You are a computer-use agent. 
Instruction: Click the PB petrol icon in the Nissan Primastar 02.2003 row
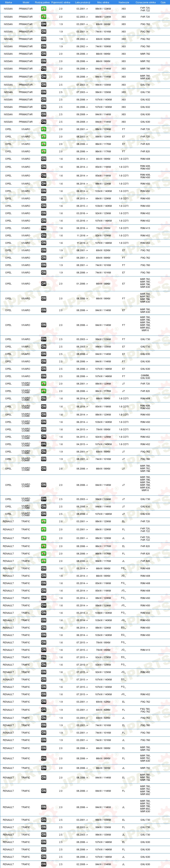pyautogui.click(x=44, y=17)
